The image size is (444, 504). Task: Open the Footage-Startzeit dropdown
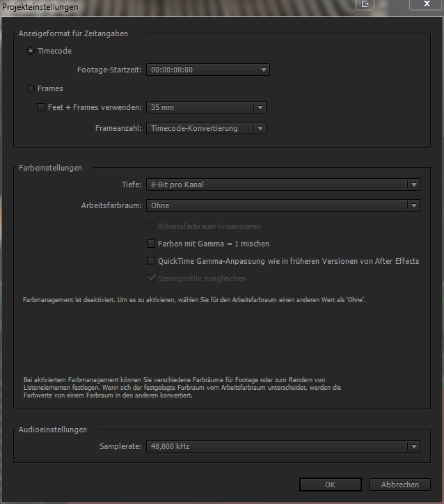(207, 70)
